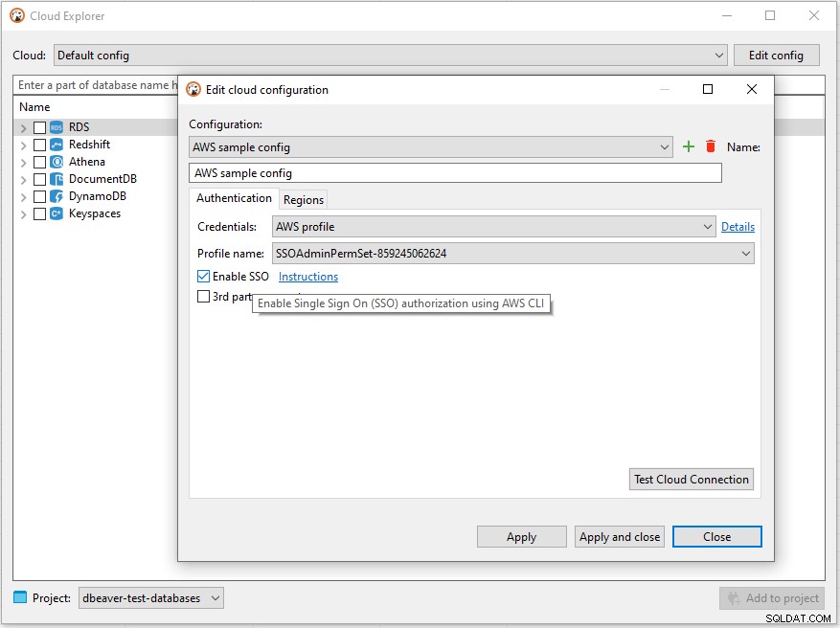Click the Apply button
The height and width of the screenshot is (628, 840).
(x=521, y=536)
